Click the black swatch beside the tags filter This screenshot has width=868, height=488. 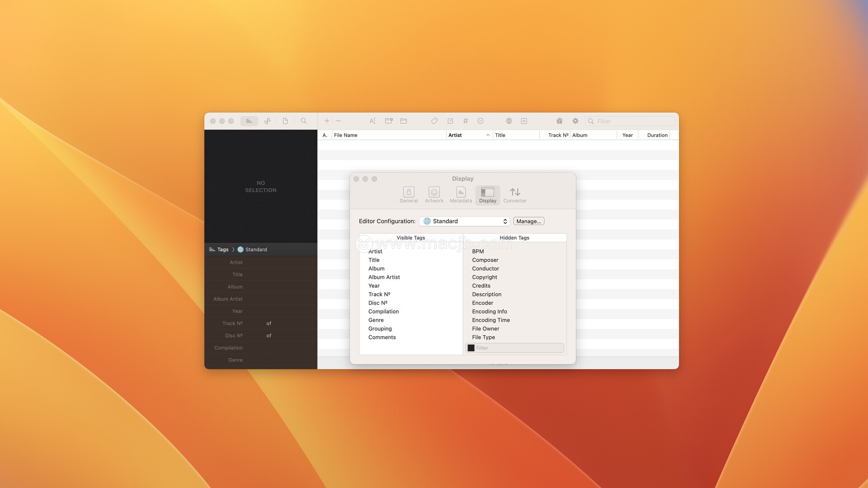coord(471,348)
